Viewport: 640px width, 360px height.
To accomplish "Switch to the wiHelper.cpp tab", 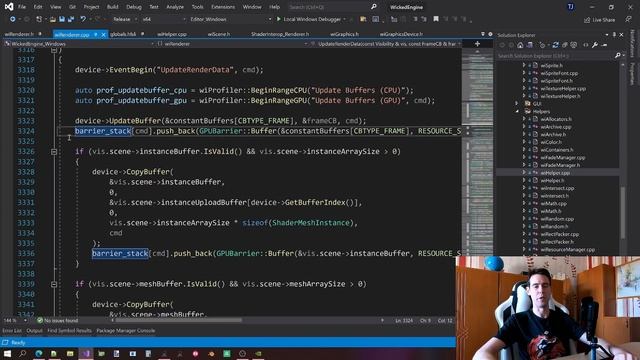I will tap(172, 34).
